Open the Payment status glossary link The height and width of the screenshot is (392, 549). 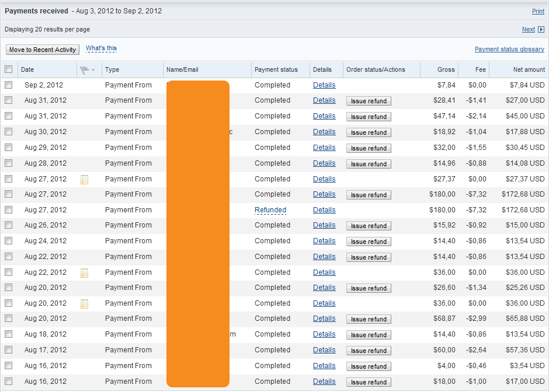(509, 50)
